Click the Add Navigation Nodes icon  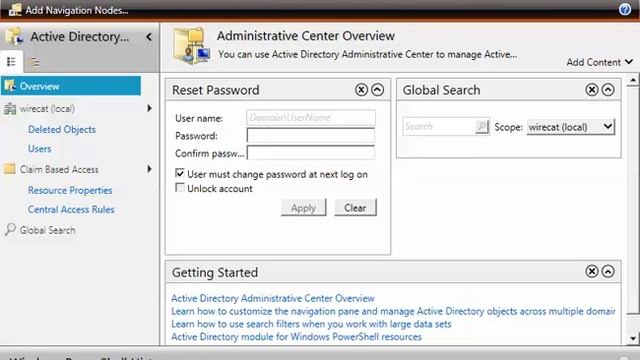[x=15, y=10]
